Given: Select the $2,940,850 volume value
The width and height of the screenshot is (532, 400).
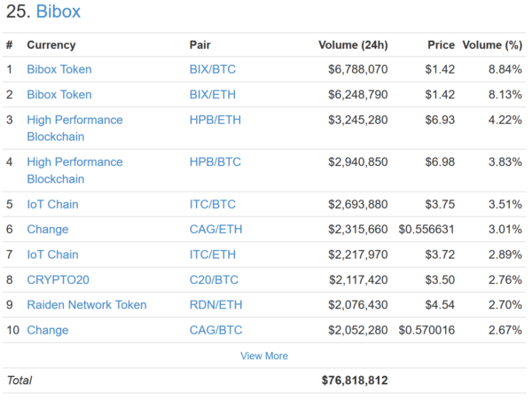Looking at the screenshot, I should (357, 161).
